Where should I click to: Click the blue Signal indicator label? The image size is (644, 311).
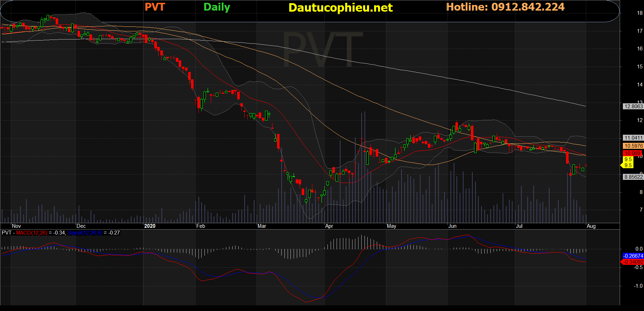pos(85,233)
